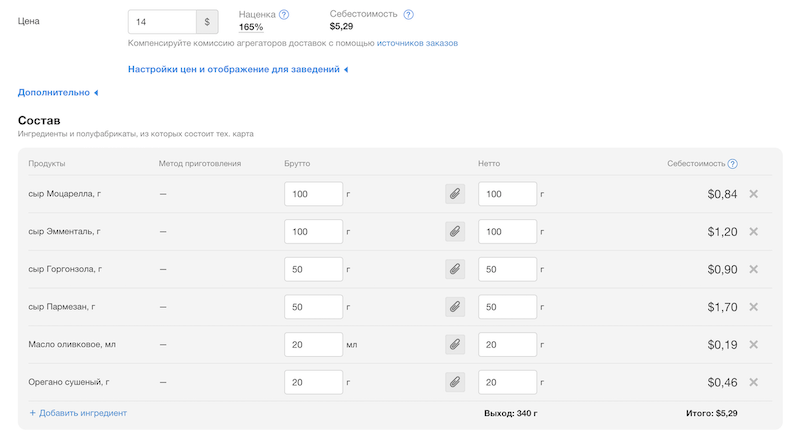The height and width of the screenshot is (440, 800).
Task: Click the $1,20 cost value
Action: 722,232
